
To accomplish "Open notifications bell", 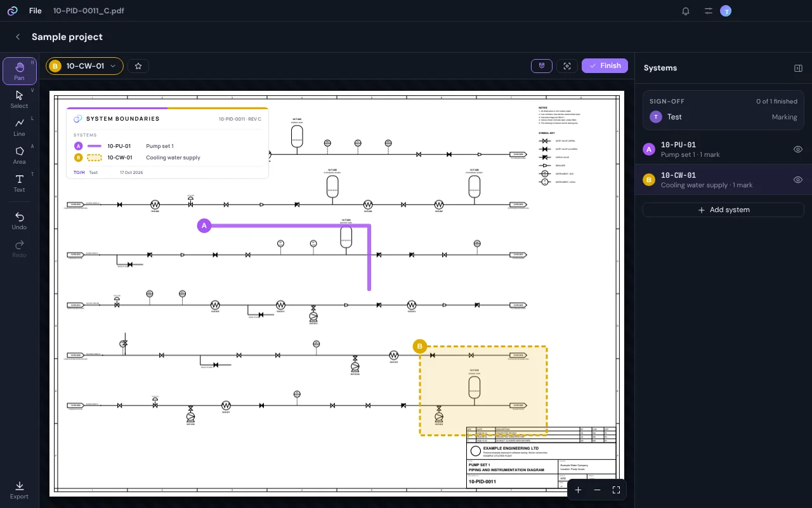I will (686, 11).
